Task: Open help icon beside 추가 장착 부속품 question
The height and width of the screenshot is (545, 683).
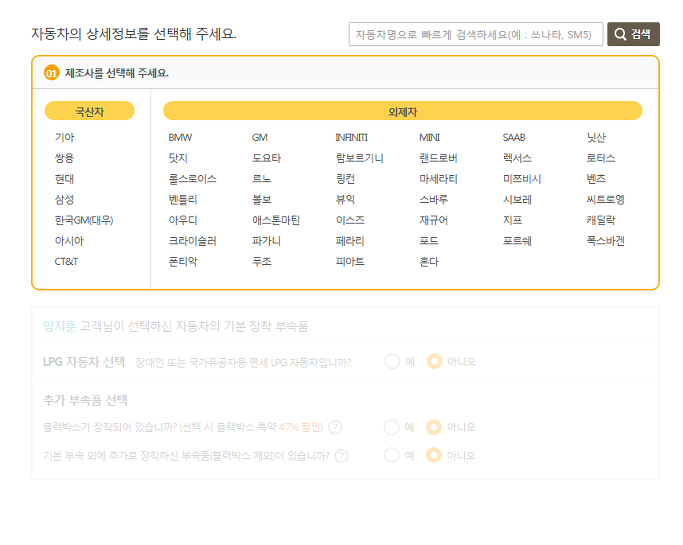Action: (342, 456)
